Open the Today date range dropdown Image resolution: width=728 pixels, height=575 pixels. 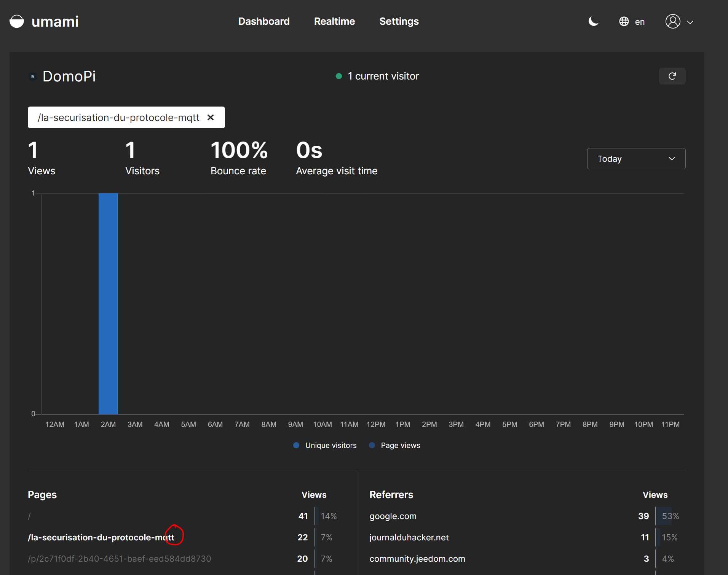(x=636, y=159)
